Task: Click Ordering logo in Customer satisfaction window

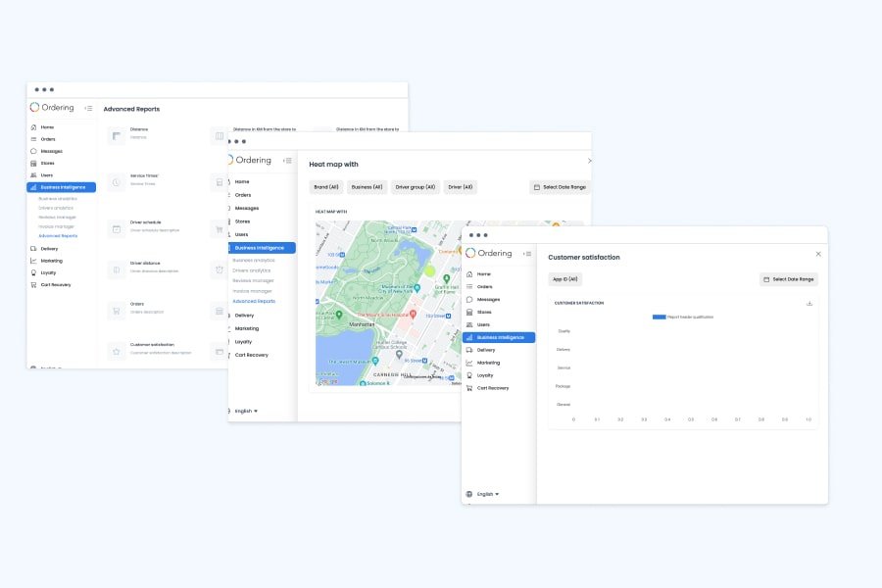Action: point(489,253)
